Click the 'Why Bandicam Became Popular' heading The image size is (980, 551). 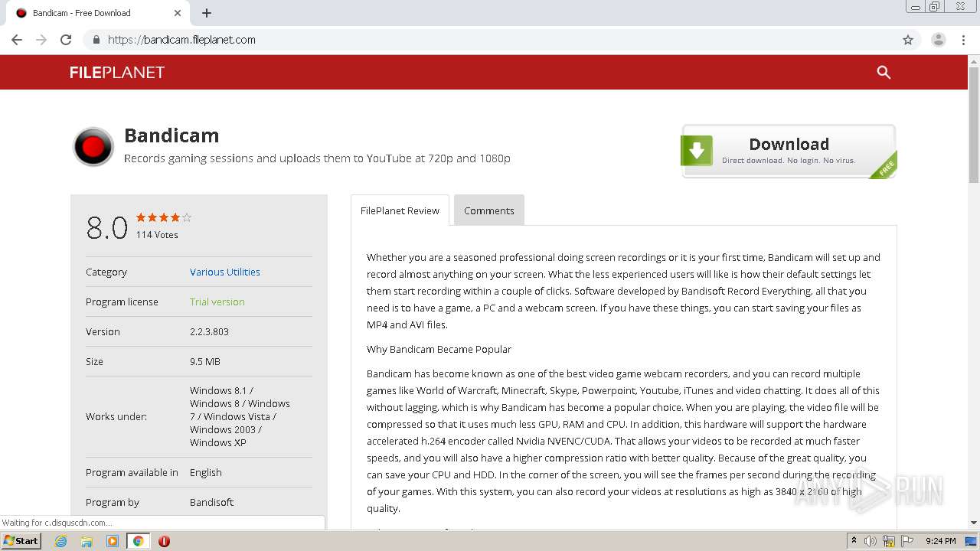(439, 349)
